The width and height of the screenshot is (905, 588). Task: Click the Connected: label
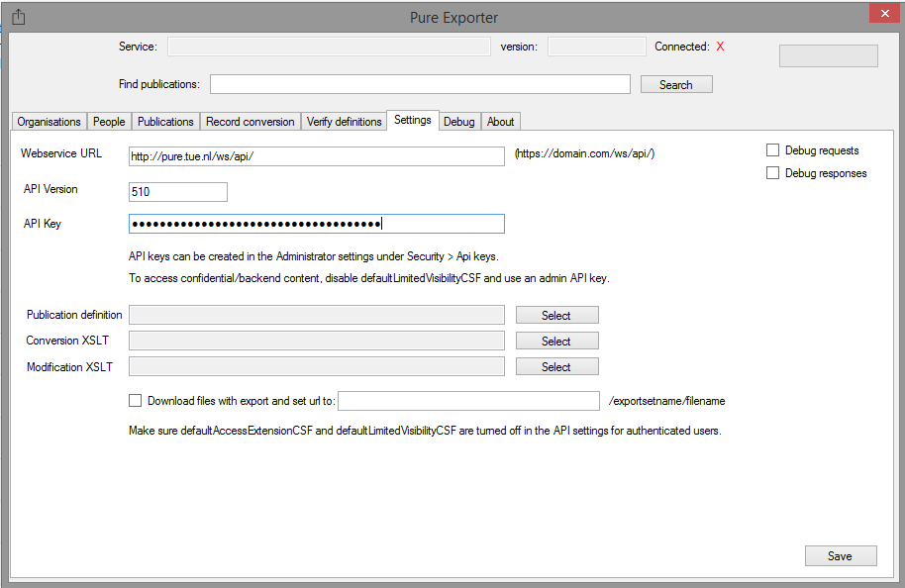681,47
